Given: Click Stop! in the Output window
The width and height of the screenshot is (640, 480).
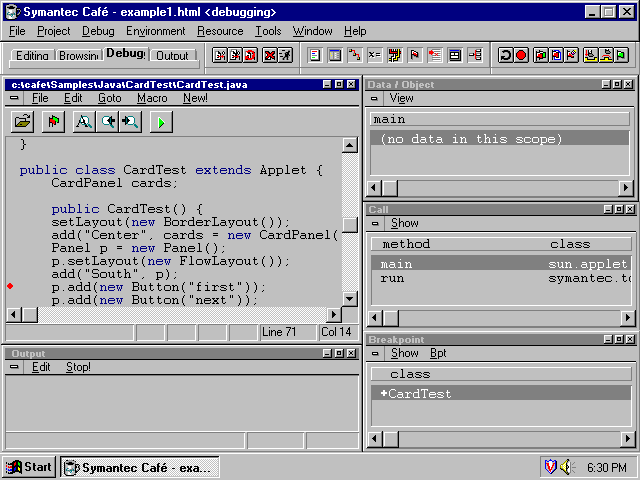Looking at the screenshot, I should [78, 367].
